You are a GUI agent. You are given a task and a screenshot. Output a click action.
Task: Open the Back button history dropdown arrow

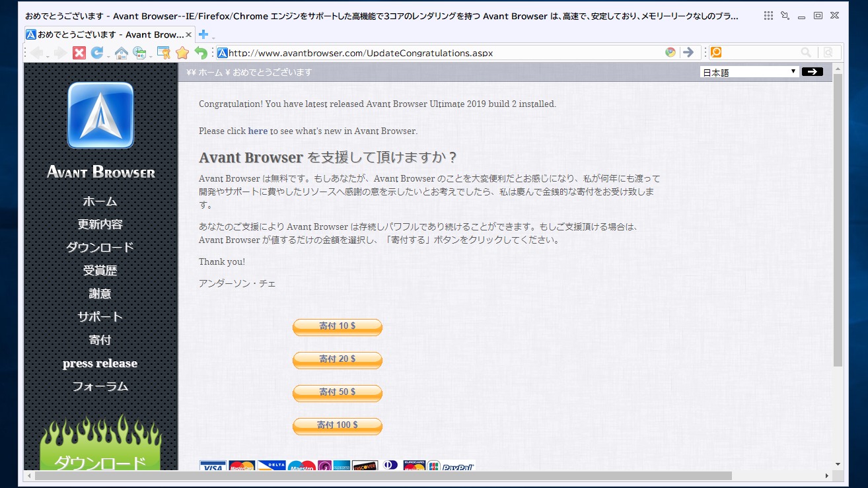point(48,56)
